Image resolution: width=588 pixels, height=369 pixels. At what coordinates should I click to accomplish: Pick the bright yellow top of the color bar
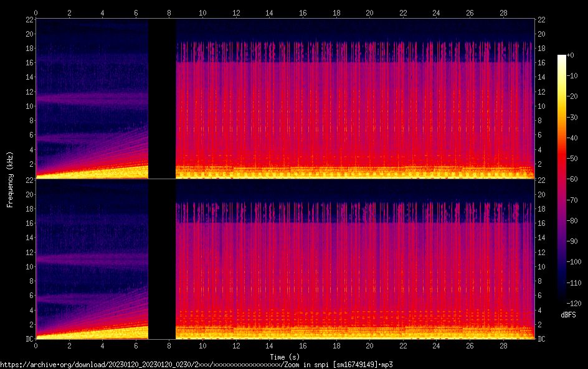pos(562,58)
